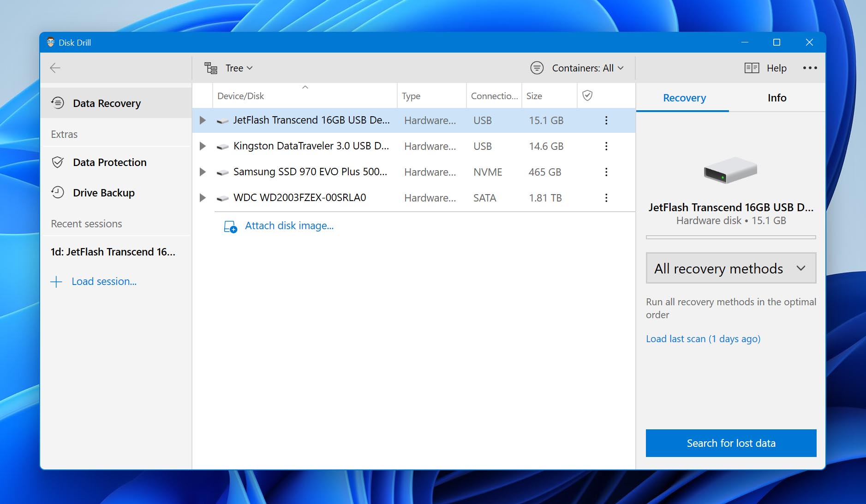866x504 pixels.
Task: Open options menu for JetFlash Transcend row
Action: pos(606,120)
